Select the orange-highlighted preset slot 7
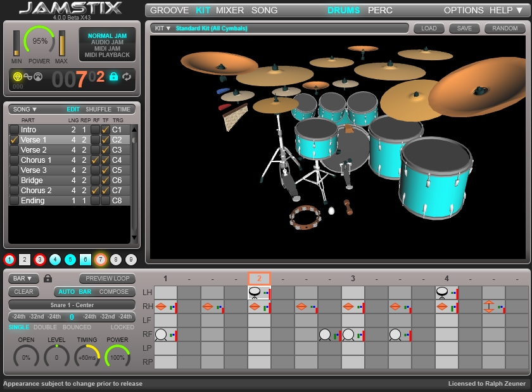Screen dimensions: 532x392 tap(101, 260)
